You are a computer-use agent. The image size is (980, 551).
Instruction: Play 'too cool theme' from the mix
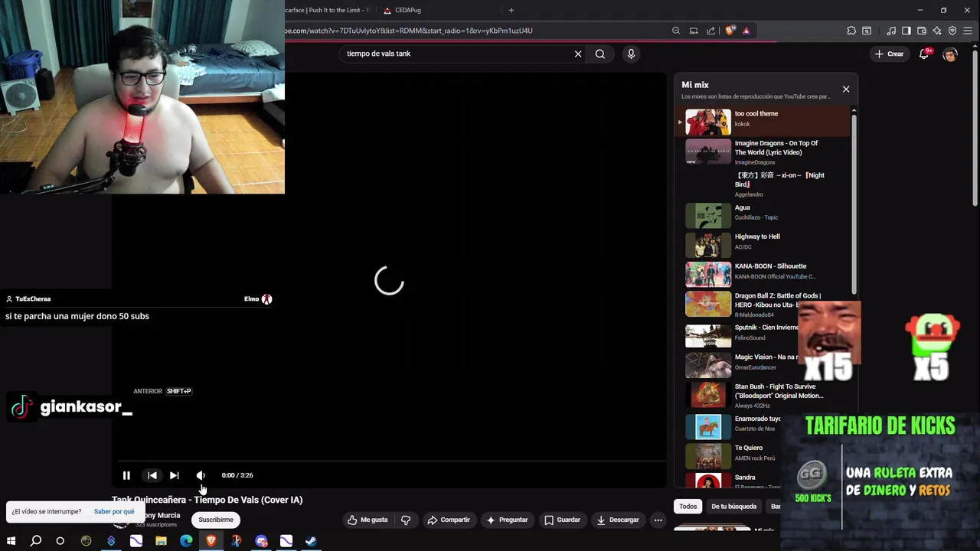(767, 122)
